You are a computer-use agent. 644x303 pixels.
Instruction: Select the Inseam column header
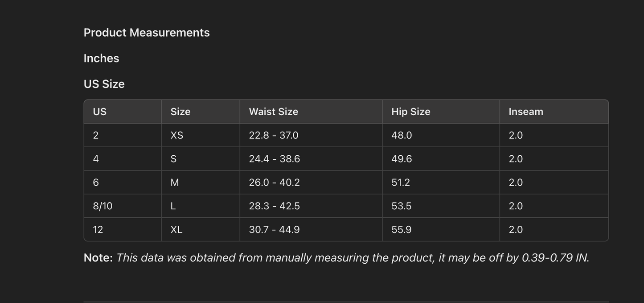[x=525, y=112]
